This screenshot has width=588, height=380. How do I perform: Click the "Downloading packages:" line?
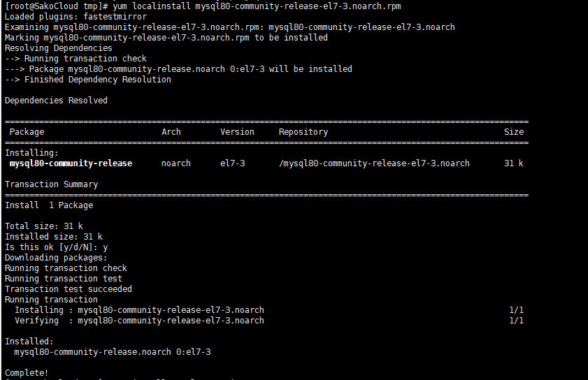(x=56, y=258)
